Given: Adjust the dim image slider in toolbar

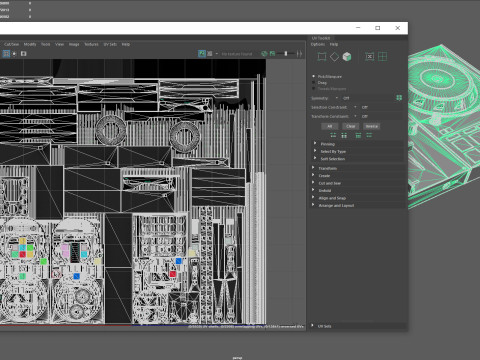Looking at the screenshot, I should 286,53.
